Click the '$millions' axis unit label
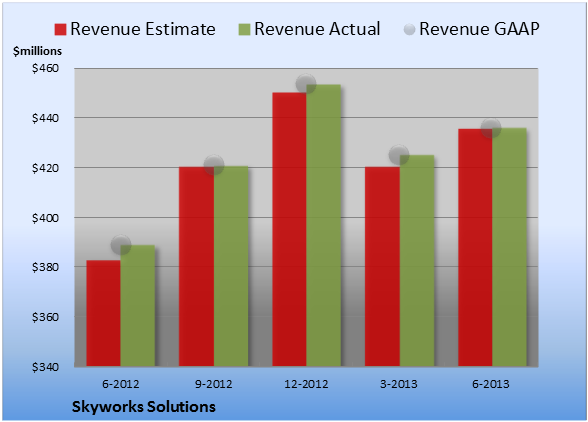This screenshot has width=588, height=422. pos(38,51)
